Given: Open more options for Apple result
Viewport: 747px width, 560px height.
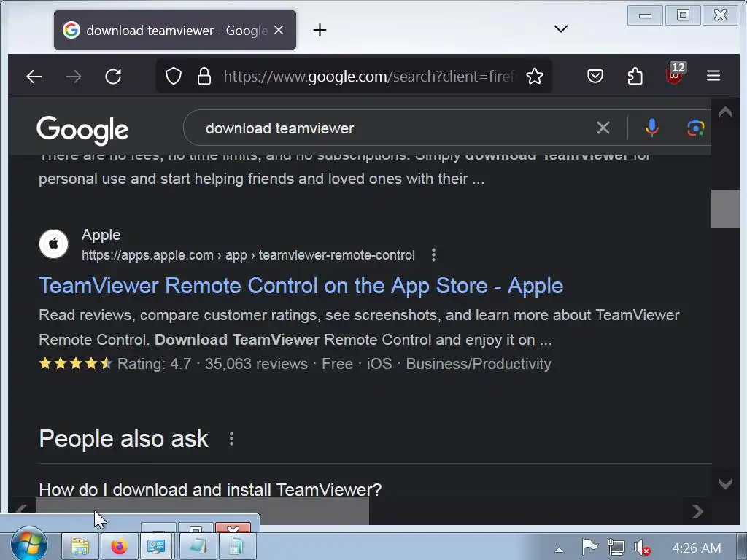Looking at the screenshot, I should (433, 255).
